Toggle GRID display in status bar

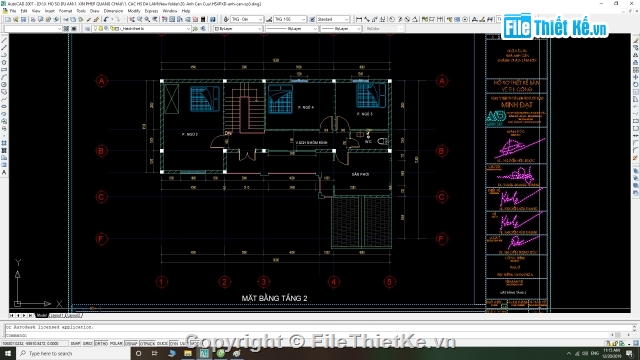[x=87, y=343]
